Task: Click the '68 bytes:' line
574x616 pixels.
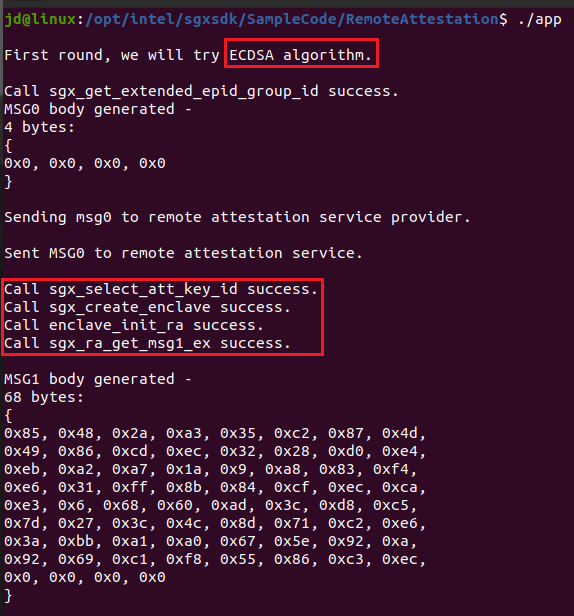Action: [44, 397]
